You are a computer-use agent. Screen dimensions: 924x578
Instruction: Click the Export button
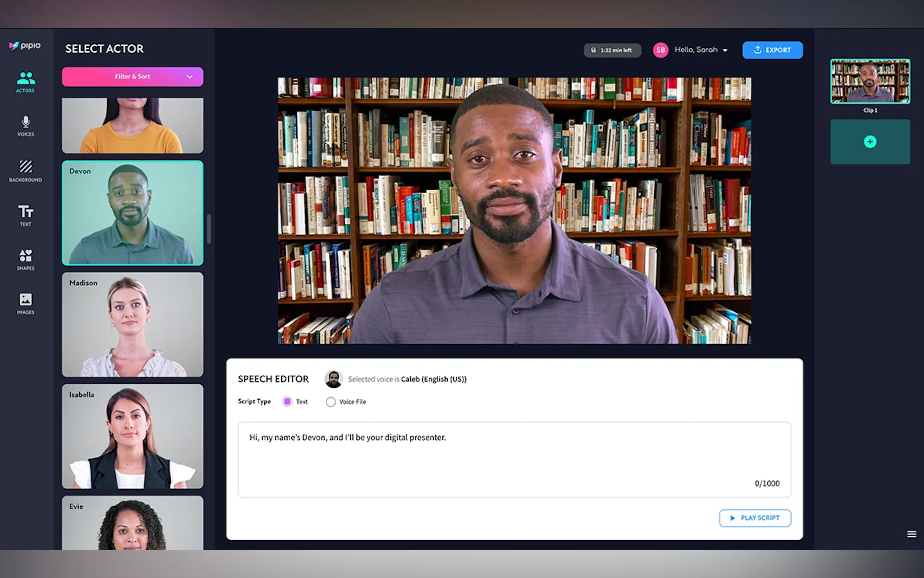click(772, 50)
